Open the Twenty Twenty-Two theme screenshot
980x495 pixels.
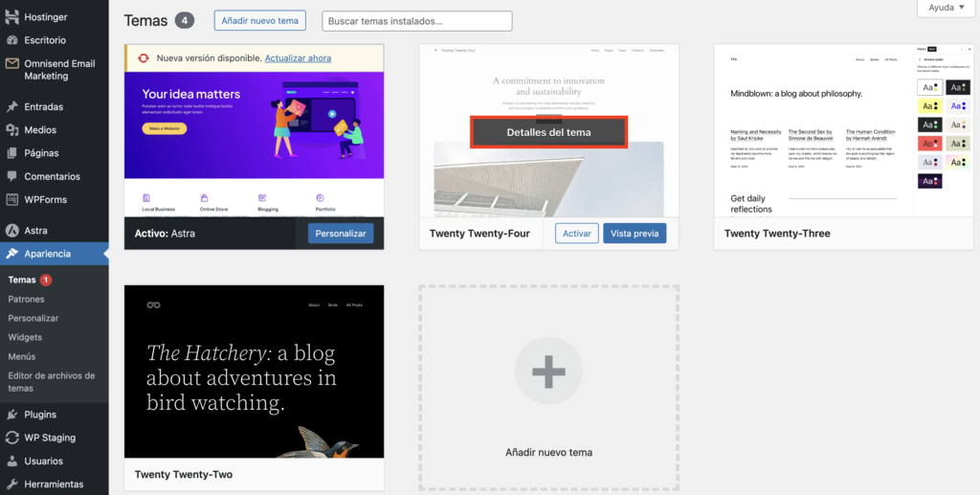click(x=255, y=371)
